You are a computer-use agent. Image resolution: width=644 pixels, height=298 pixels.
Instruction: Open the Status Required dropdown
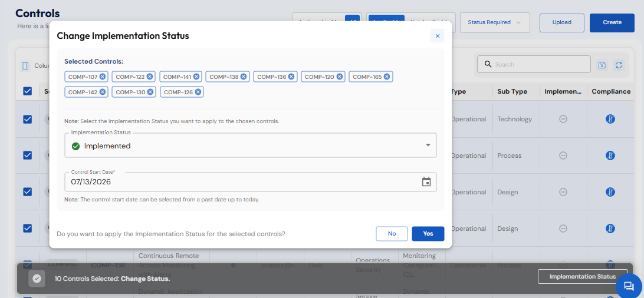point(495,22)
